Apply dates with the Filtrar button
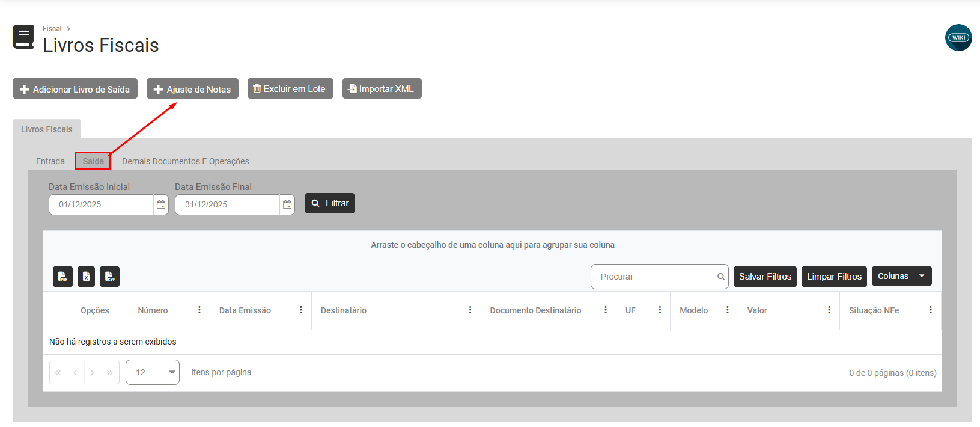 [330, 203]
